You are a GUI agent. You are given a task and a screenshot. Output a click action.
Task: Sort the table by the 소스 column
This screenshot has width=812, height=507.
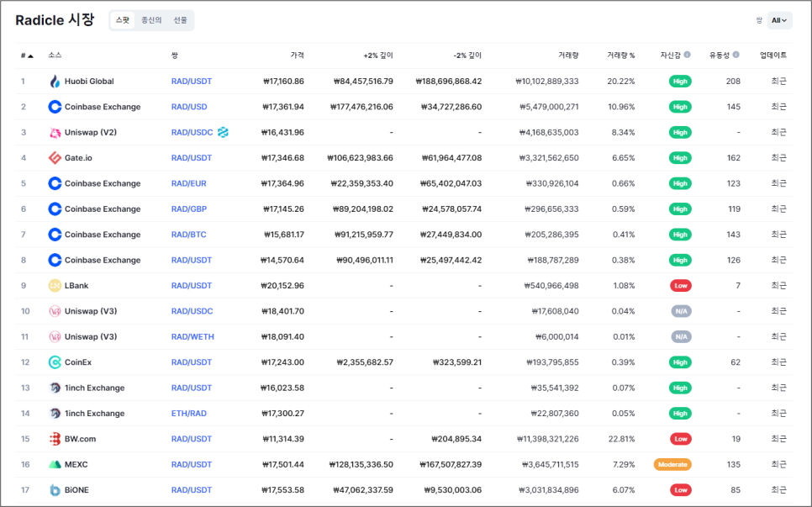tap(55, 55)
